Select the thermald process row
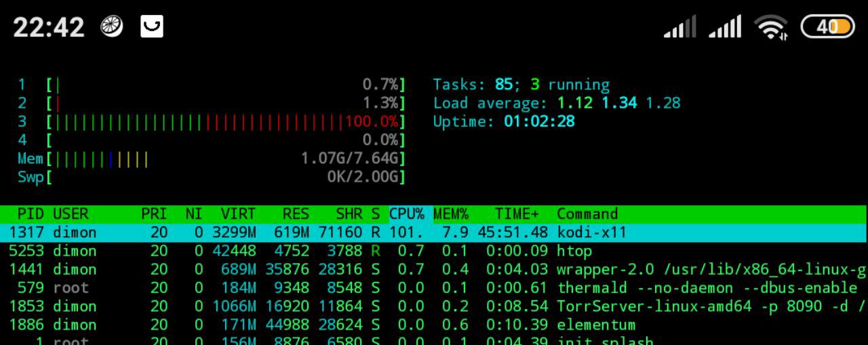Image resolution: width=868 pixels, height=345 pixels. click(434, 287)
